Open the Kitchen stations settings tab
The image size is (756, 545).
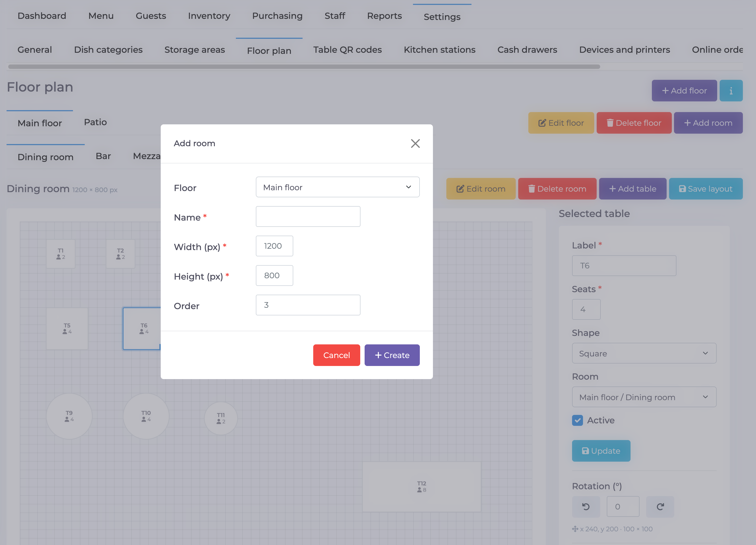(x=439, y=50)
